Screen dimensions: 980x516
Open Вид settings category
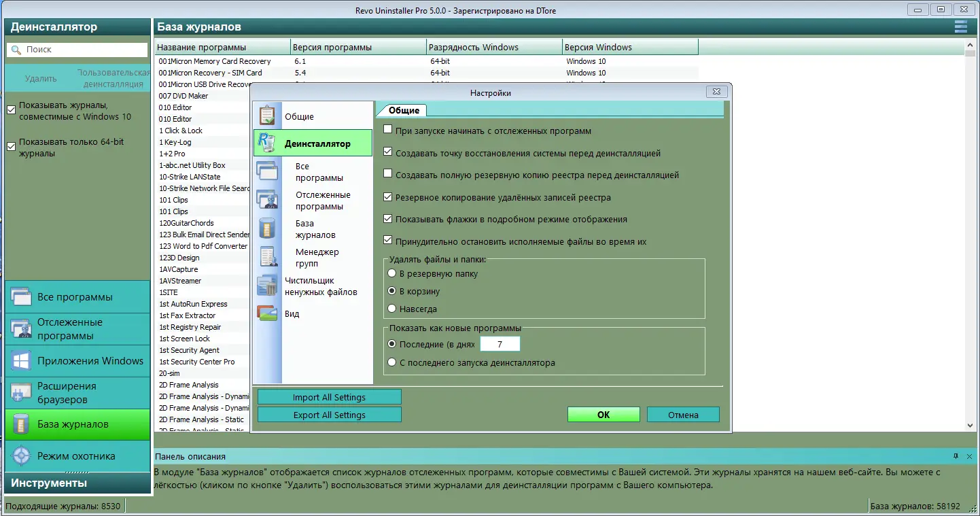313,314
